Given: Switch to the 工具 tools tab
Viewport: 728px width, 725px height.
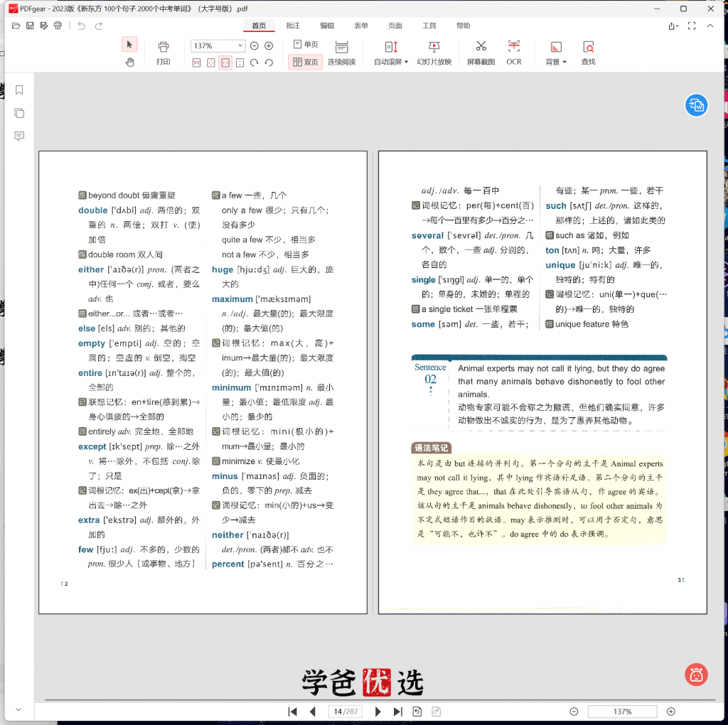Looking at the screenshot, I should pos(429,26).
